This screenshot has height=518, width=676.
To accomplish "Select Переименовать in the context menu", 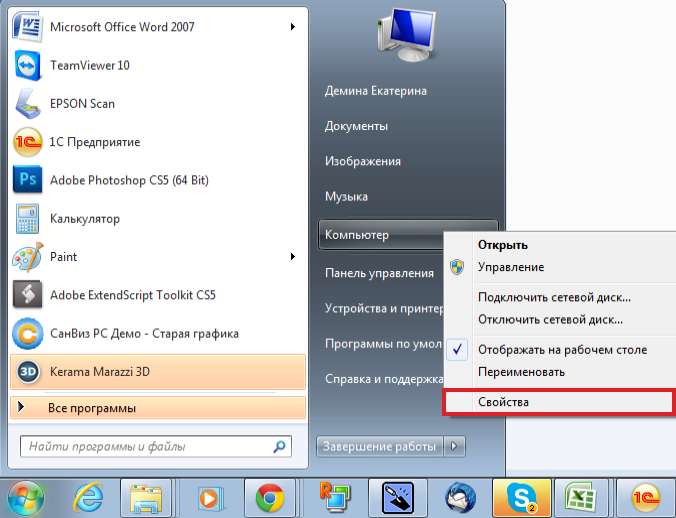I will point(521,372).
